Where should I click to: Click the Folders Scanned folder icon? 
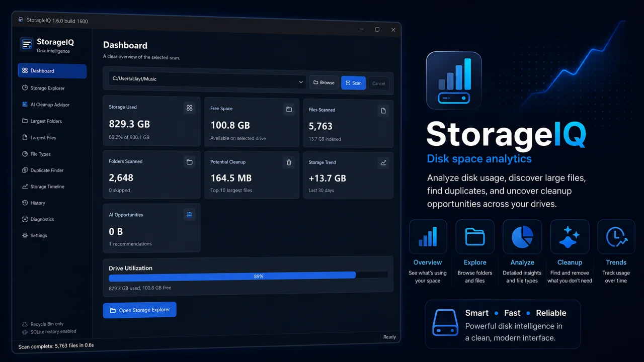[x=189, y=162]
